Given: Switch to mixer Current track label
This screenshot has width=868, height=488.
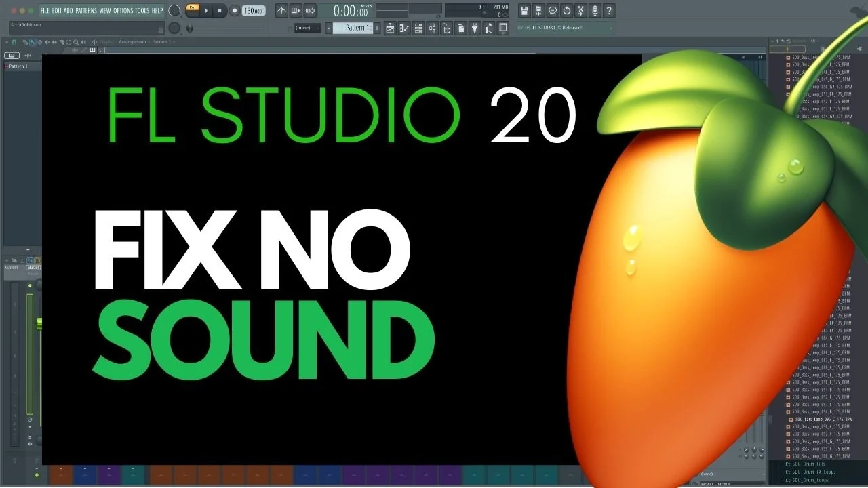Looking at the screenshot, I should [12, 267].
